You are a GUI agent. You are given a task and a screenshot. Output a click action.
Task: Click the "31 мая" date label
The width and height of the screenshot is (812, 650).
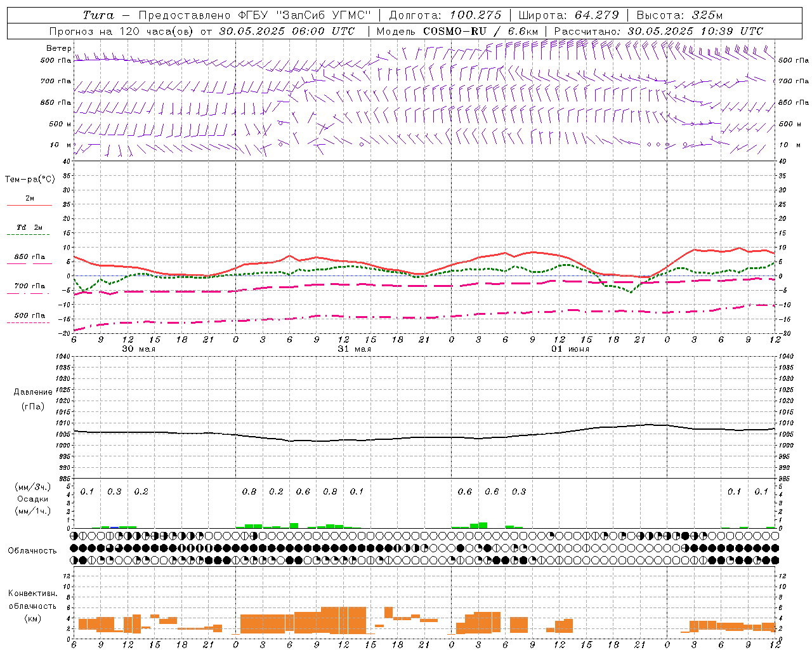point(354,348)
